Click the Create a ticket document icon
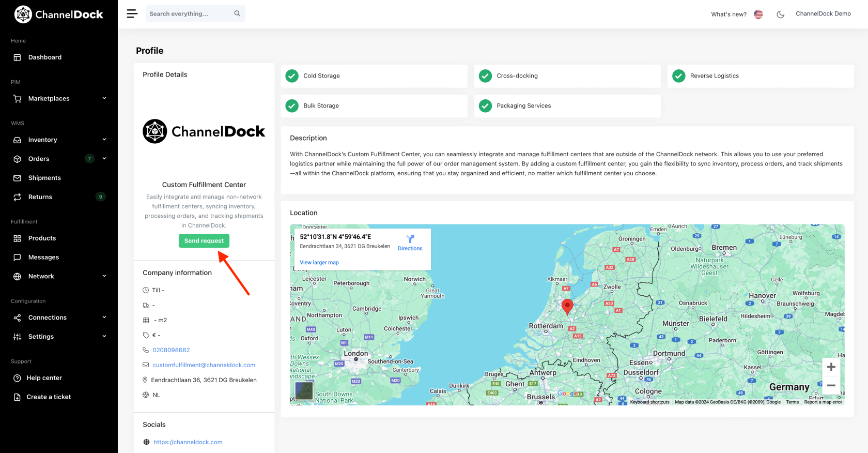This screenshot has height=453, width=868. point(17,397)
